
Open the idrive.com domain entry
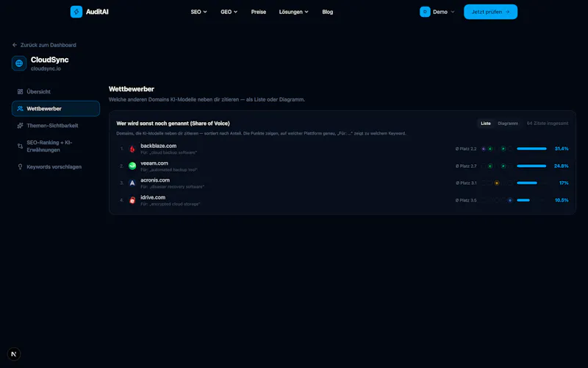pos(153,197)
